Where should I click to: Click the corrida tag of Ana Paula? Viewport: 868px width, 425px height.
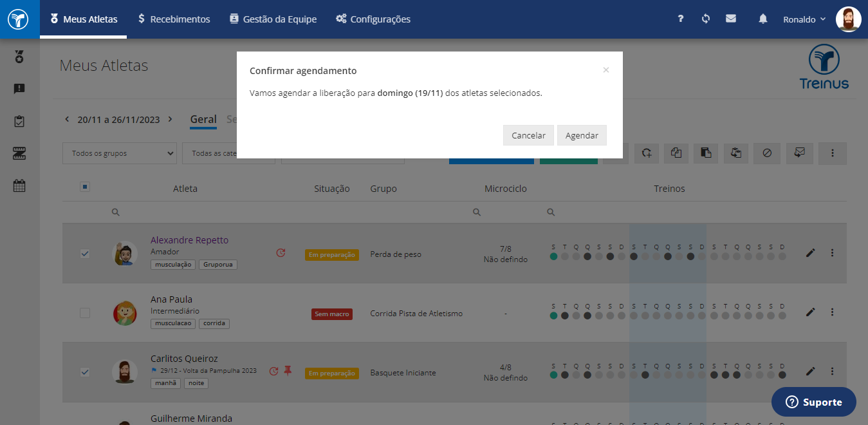tap(214, 323)
